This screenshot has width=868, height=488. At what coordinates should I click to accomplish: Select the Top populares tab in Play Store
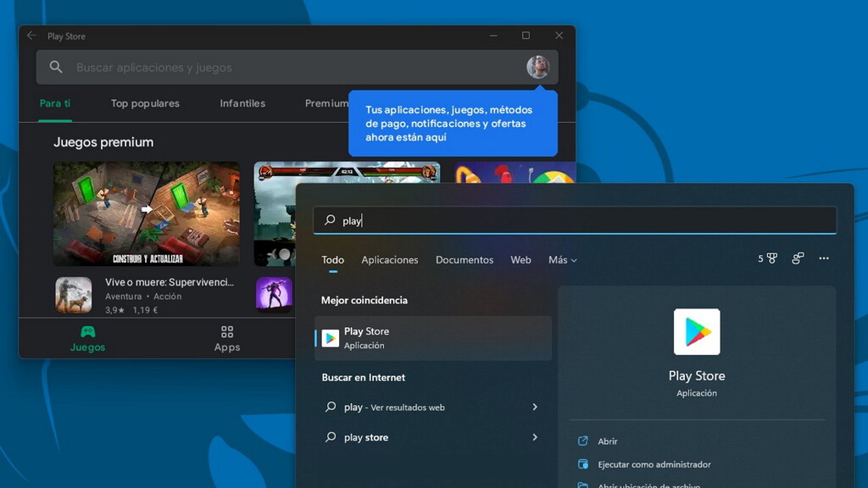[145, 103]
